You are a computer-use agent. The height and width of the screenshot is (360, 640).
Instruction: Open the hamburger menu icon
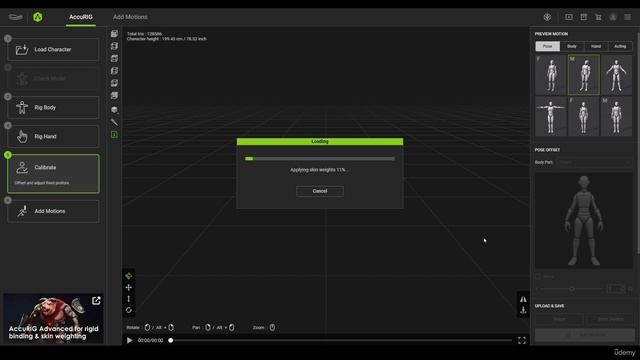pyautogui.click(x=628, y=17)
